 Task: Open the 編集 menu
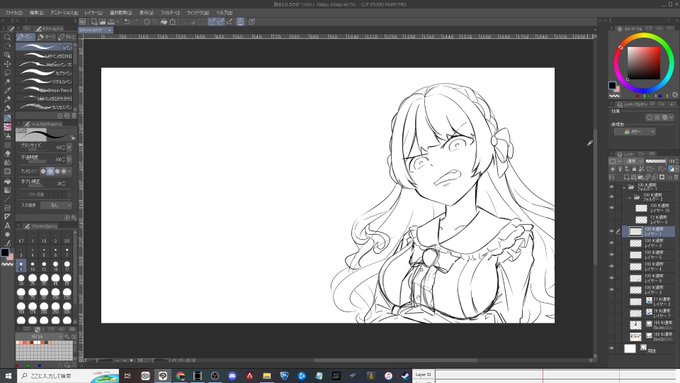(x=37, y=13)
